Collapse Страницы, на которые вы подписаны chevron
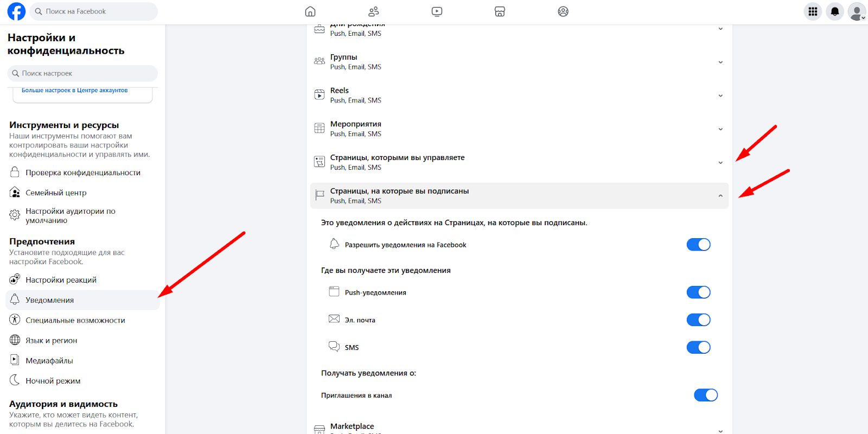The image size is (868, 434). 720,196
